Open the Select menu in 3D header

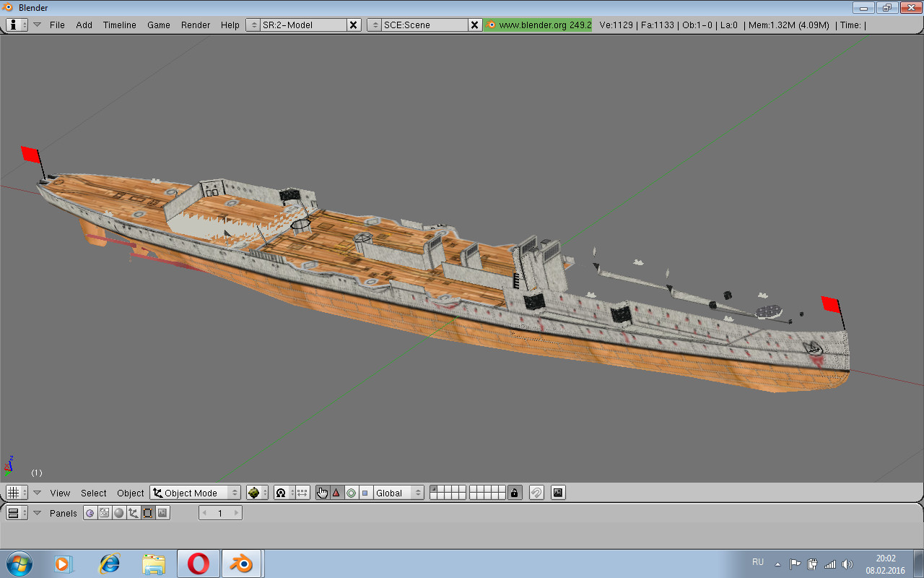point(93,493)
